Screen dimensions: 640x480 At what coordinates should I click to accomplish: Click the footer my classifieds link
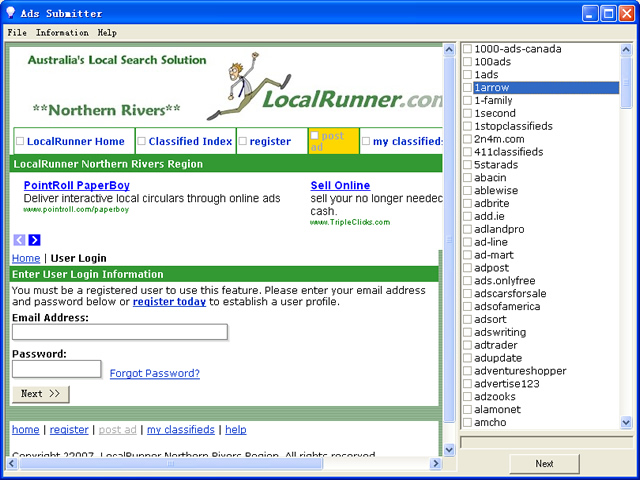[x=181, y=429]
